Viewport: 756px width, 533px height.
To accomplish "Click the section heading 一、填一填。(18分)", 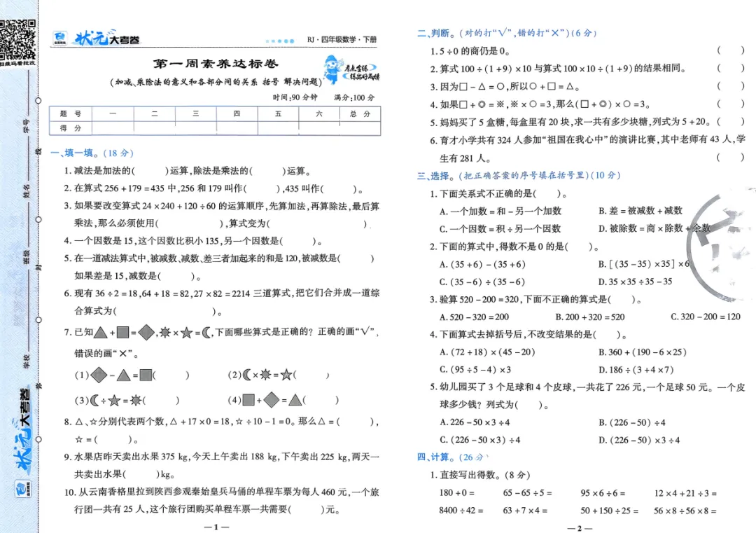I will pos(92,153).
